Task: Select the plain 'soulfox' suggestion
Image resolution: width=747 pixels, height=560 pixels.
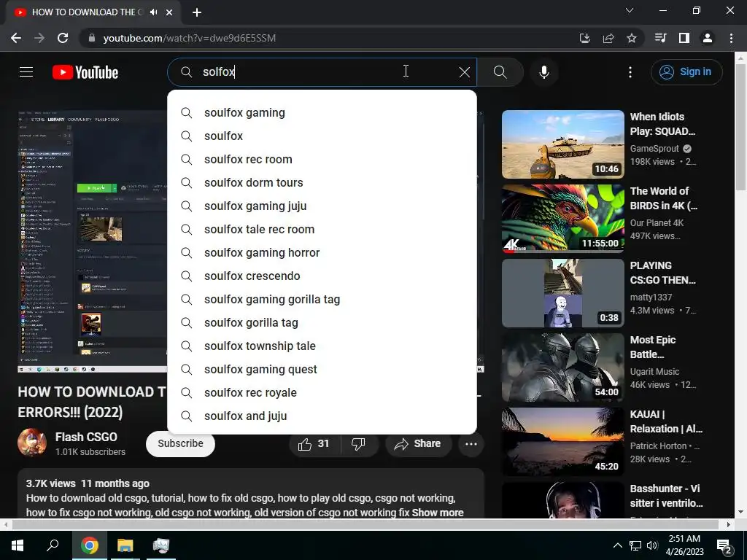Action: click(322, 136)
